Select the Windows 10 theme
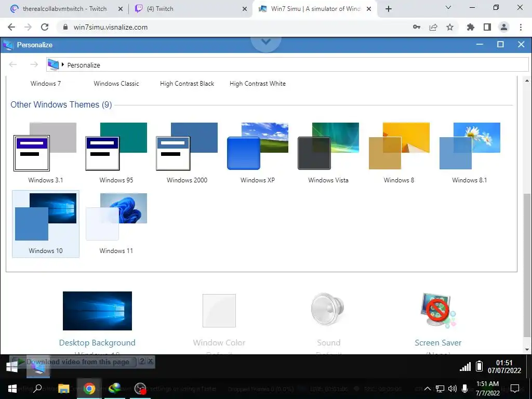 [46, 224]
